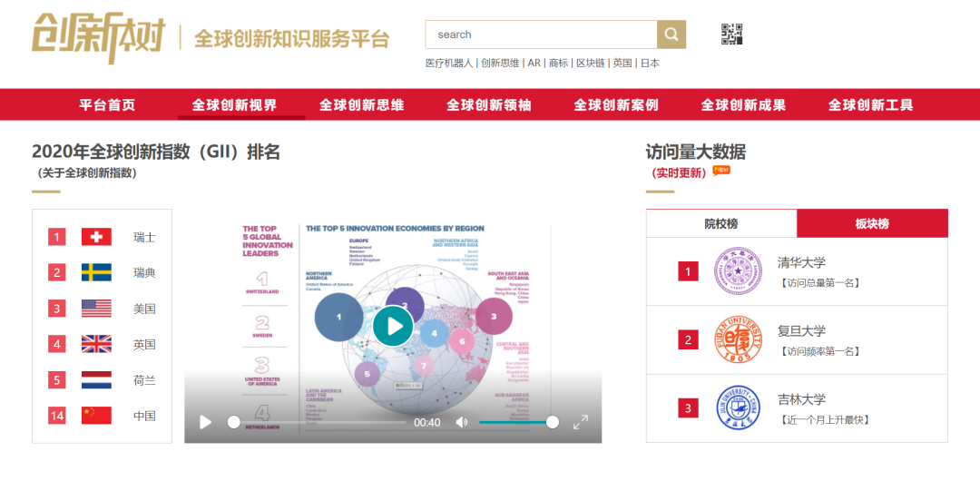This screenshot has height=491, width=980.
Task: Switch to the 板块榜 tab
Action: click(x=872, y=223)
